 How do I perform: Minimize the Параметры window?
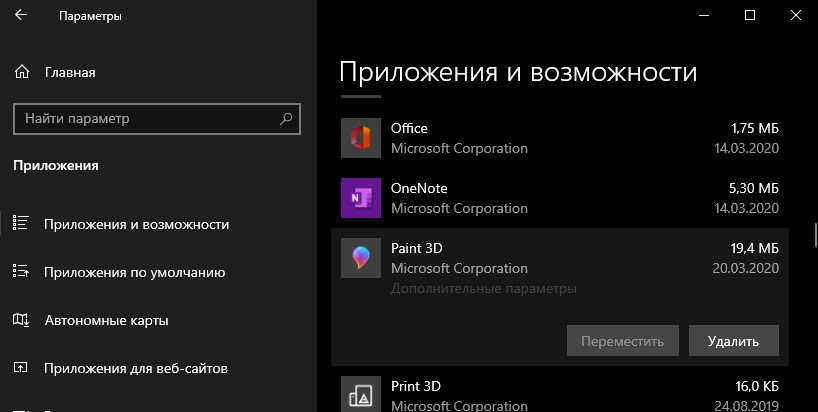pos(704,15)
